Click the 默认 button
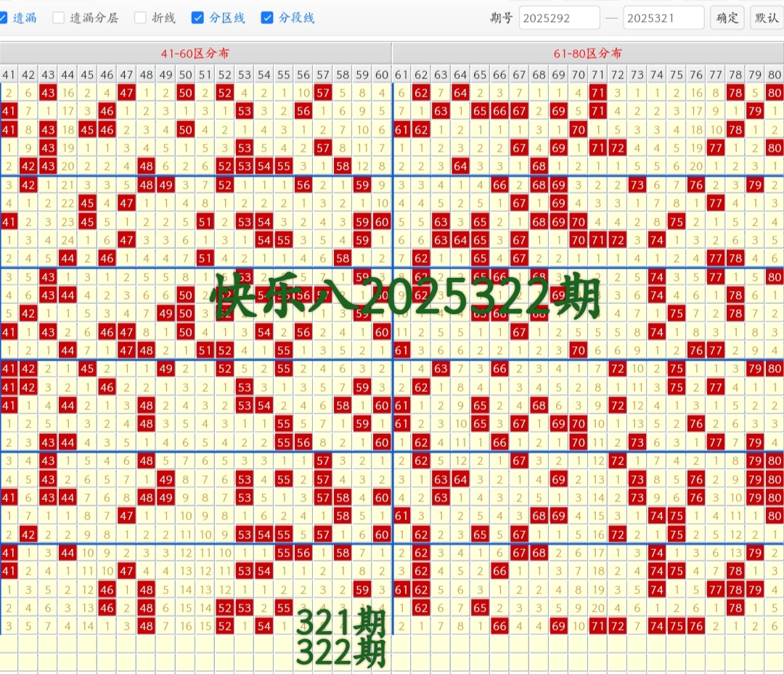The width and height of the screenshot is (784, 674). point(767,18)
